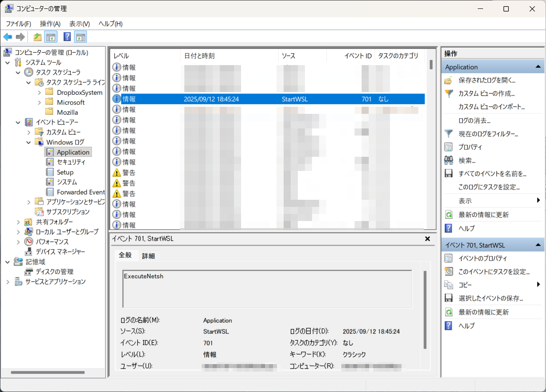Collapse the Windows ログ tree node
Viewport: 546px width, 392px height.
(x=29, y=142)
